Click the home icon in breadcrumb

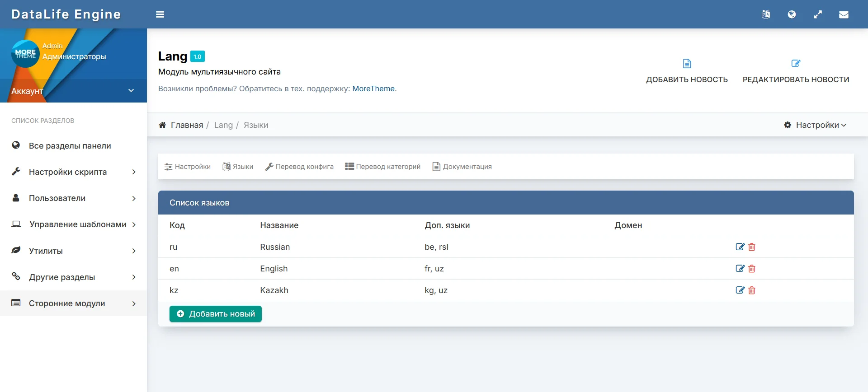(x=162, y=125)
